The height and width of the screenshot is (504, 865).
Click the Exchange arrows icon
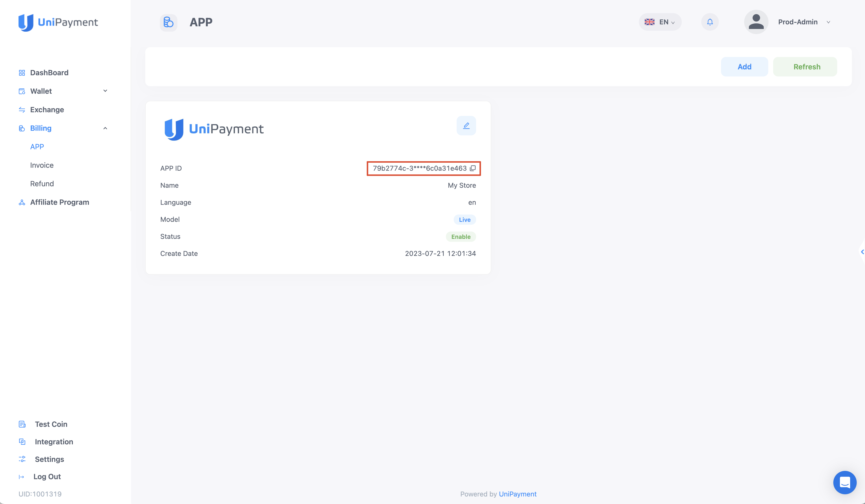pyautogui.click(x=22, y=110)
